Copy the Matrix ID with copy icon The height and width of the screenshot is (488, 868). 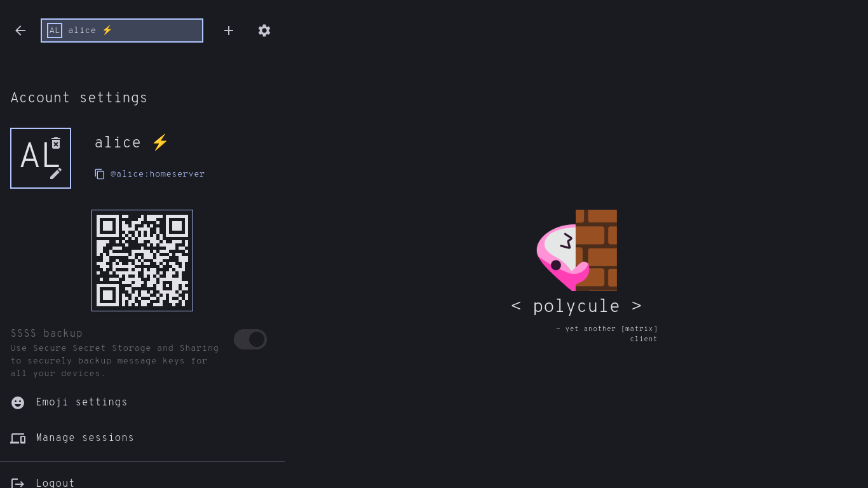[x=100, y=174]
